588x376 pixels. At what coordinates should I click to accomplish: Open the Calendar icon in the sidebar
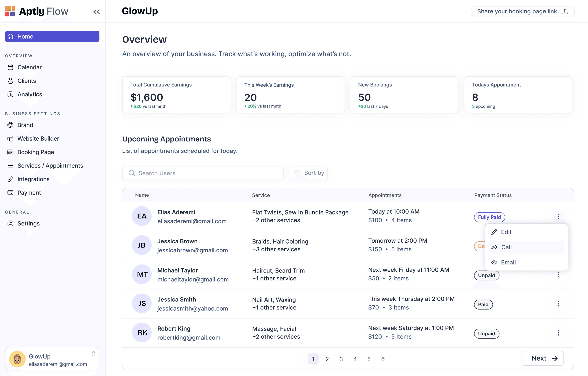[x=10, y=67]
